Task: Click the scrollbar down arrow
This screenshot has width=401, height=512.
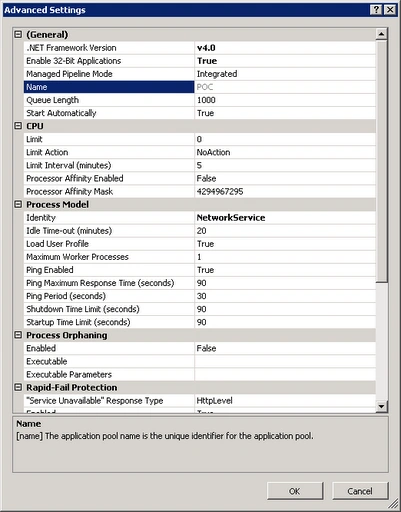Action: (381, 406)
